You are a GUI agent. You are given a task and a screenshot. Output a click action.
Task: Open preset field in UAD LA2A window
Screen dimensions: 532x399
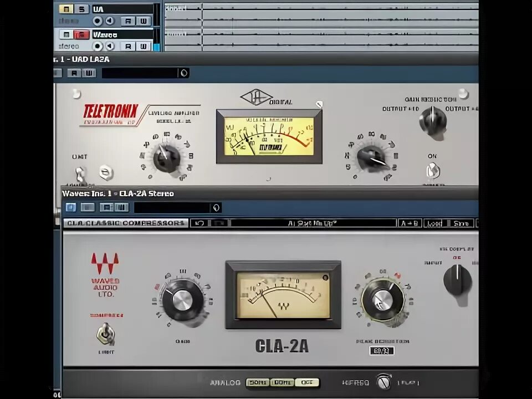pos(140,73)
